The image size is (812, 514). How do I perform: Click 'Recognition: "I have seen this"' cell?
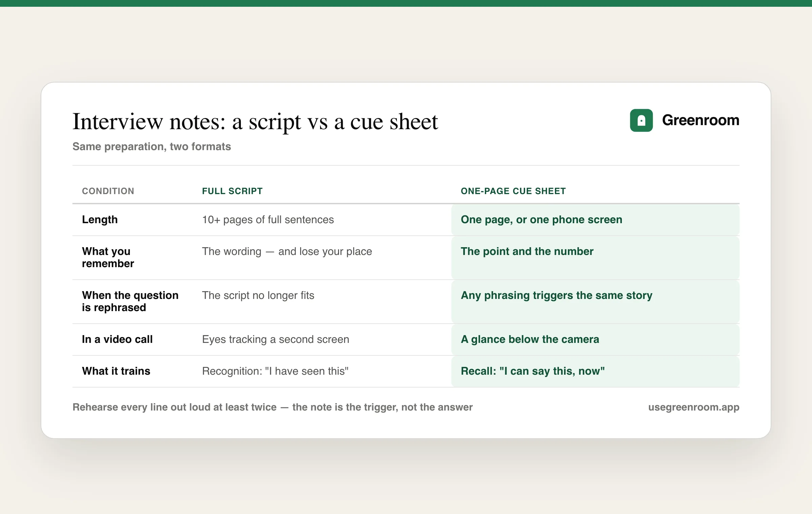275,371
